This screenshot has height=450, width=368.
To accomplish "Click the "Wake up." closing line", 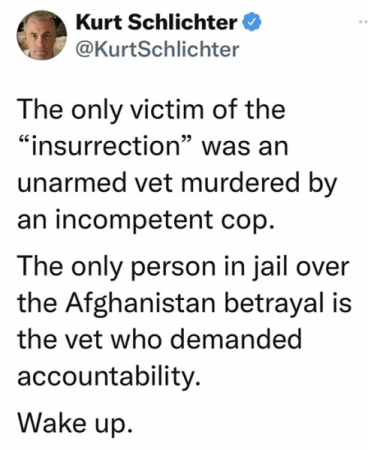I will click(x=75, y=422).
